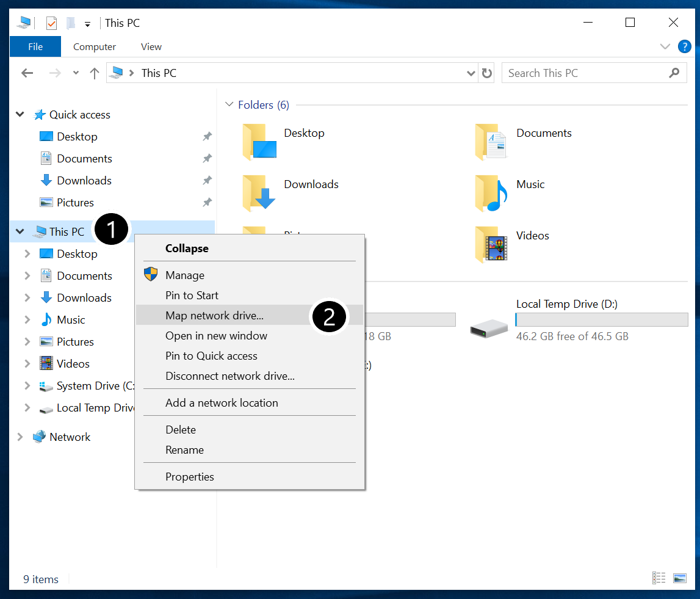Go back with the left arrow
Screen dimensions: 700x599
(x=27, y=73)
